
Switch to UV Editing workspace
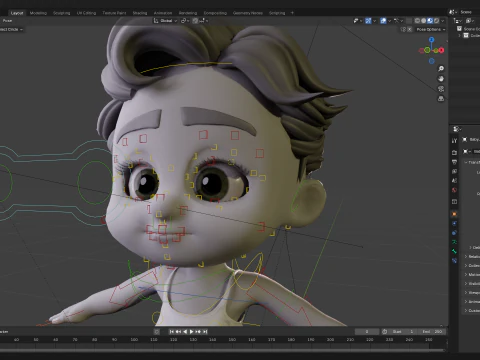click(86, 13)
